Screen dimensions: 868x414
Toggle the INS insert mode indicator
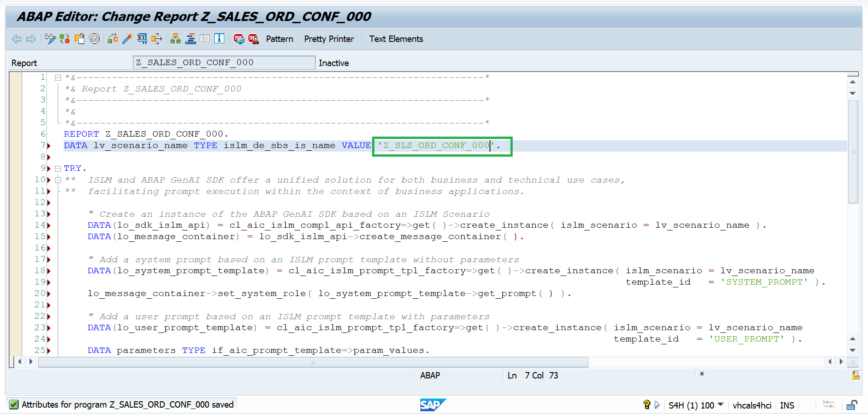787,405
